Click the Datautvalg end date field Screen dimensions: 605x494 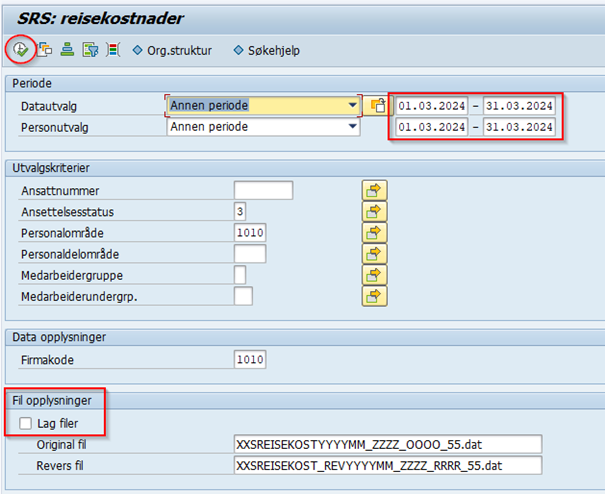tap(519, 106)
